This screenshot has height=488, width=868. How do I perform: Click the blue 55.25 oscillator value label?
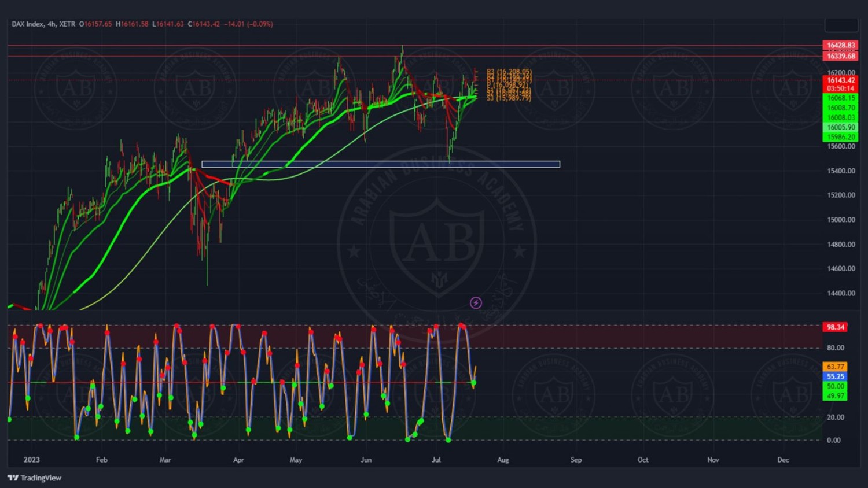click(835, 376)
